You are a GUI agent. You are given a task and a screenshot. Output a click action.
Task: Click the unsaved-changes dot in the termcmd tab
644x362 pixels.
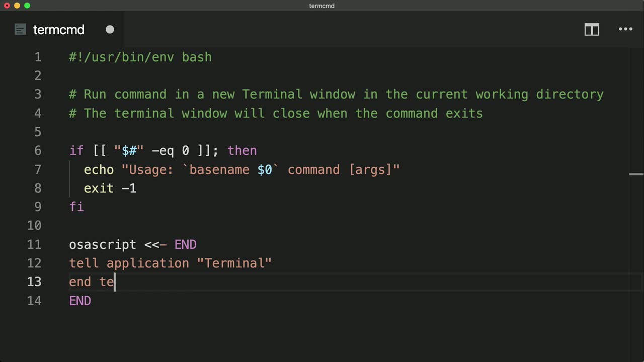(x=110, y=30)
